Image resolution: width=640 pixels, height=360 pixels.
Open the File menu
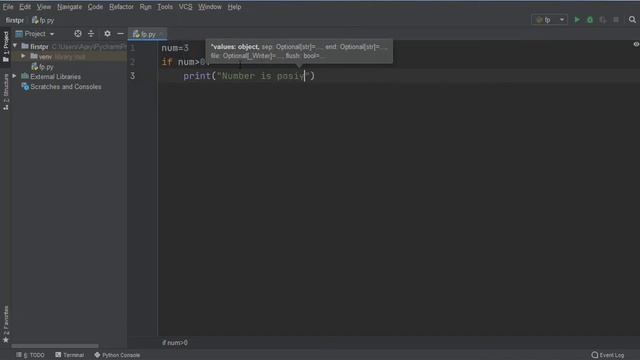pos(8,7)
